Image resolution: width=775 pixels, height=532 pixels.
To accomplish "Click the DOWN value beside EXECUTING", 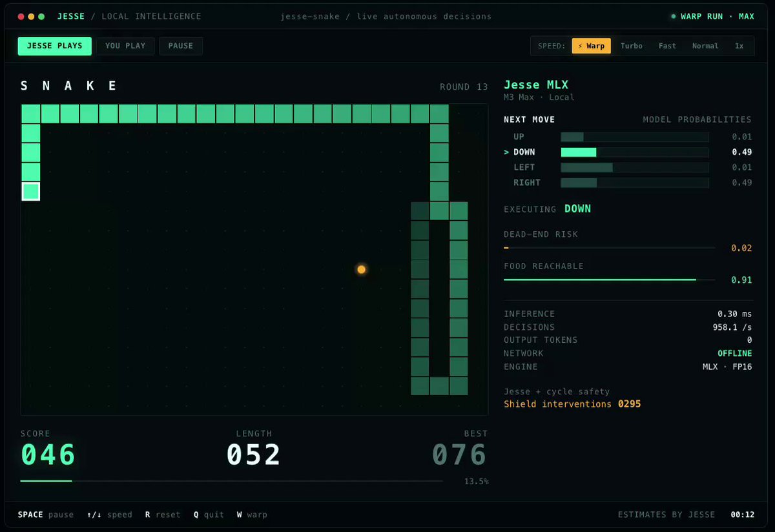I will point(577,209).
